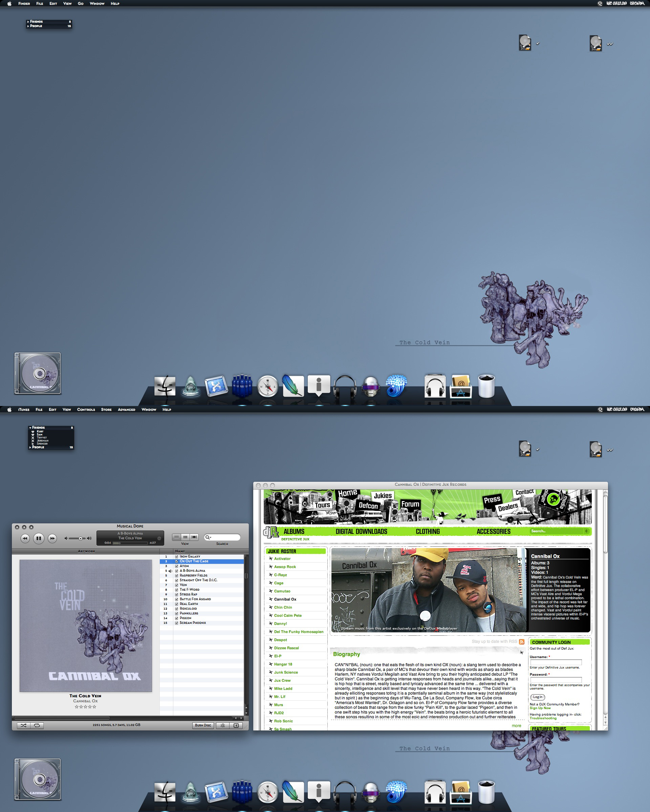Open the Trash can in the upper dock

[486, 386]
